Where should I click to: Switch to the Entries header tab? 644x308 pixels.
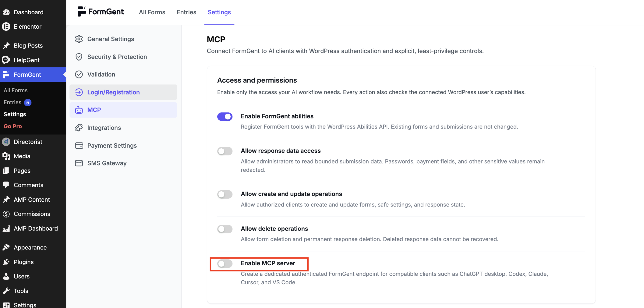(186, 12)
